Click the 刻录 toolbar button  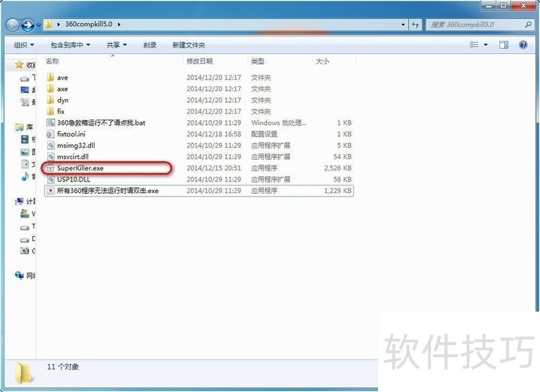150,45
